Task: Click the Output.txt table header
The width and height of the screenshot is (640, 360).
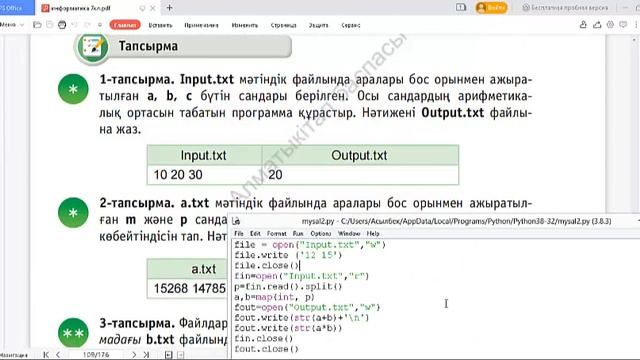Action: point(360,156)
